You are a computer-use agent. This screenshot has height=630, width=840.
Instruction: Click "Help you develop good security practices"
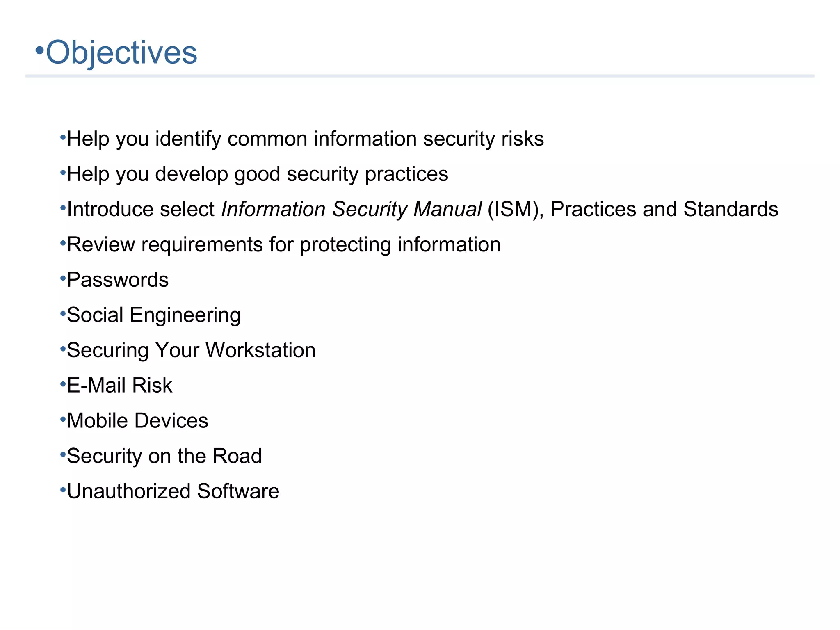257,174
